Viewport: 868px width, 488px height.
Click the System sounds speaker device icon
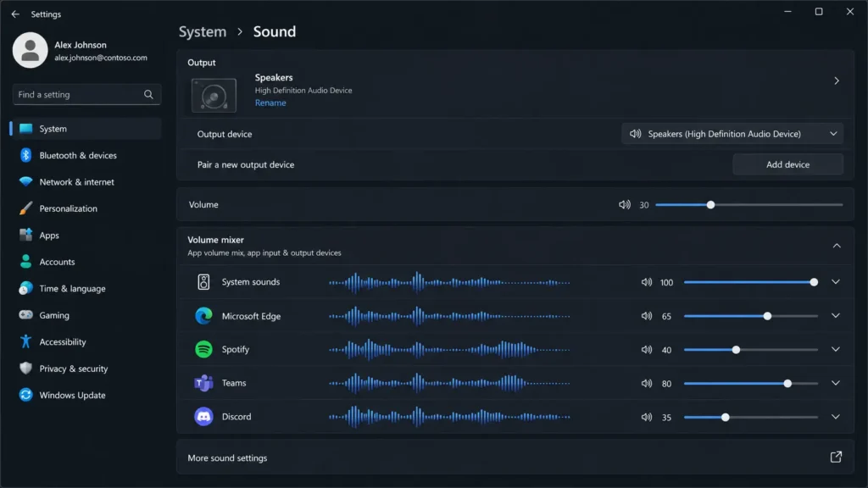tap(203, 282)
